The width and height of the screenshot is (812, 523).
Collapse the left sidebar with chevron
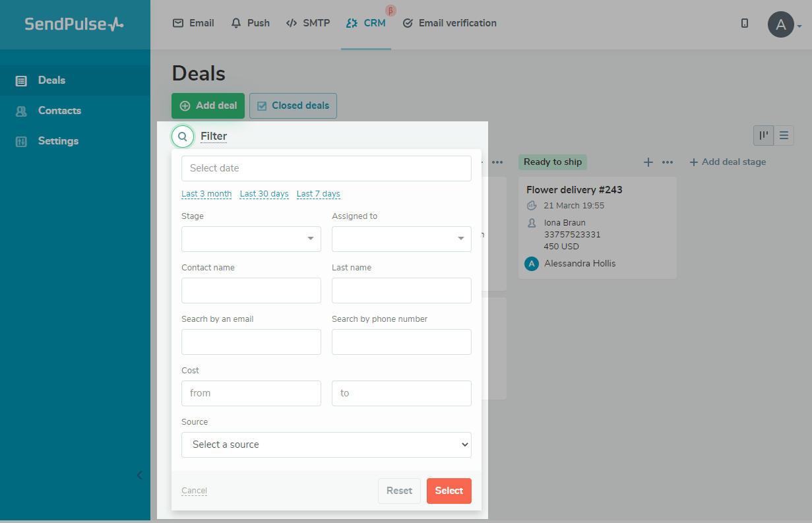pyautogui.click(x=139, y=475)
